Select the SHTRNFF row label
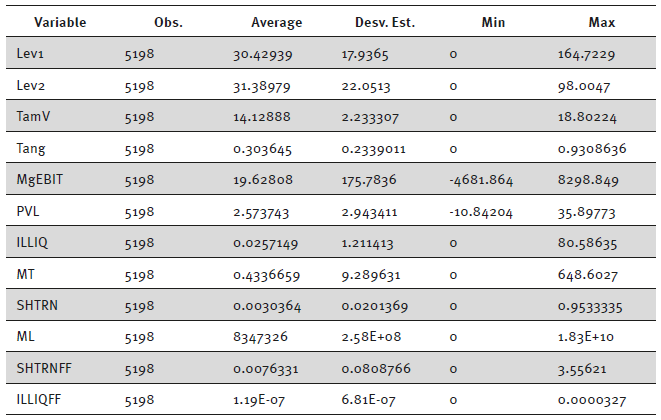Image resolution: width=661 pixels, height=420 pixels. [x=43, y=371]
